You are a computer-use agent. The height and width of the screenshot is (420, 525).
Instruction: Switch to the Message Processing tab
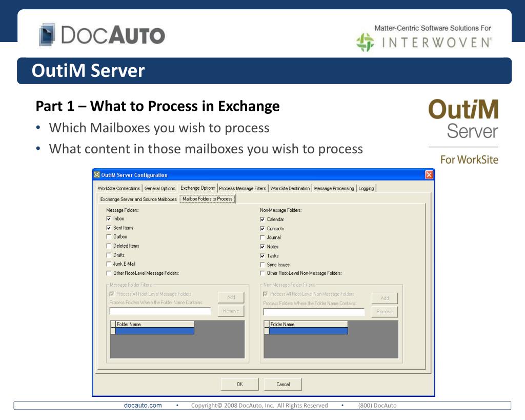point(334,189)
